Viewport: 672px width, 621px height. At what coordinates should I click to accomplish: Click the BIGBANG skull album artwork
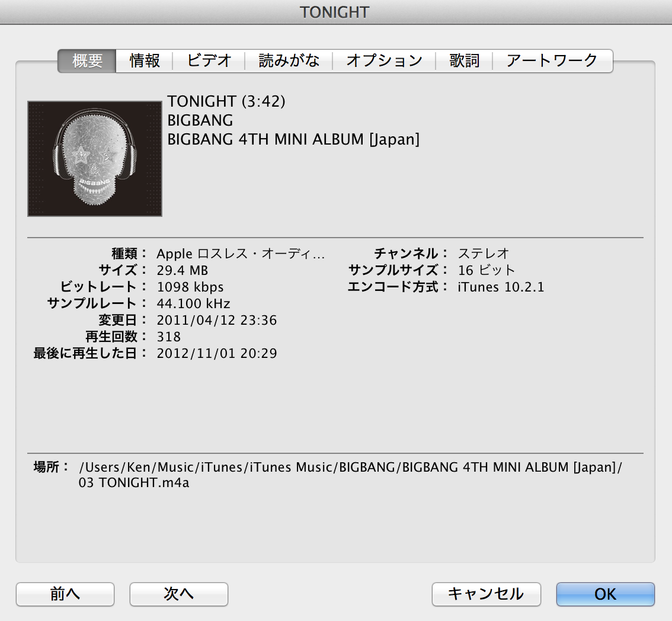[x=95, y=159]
